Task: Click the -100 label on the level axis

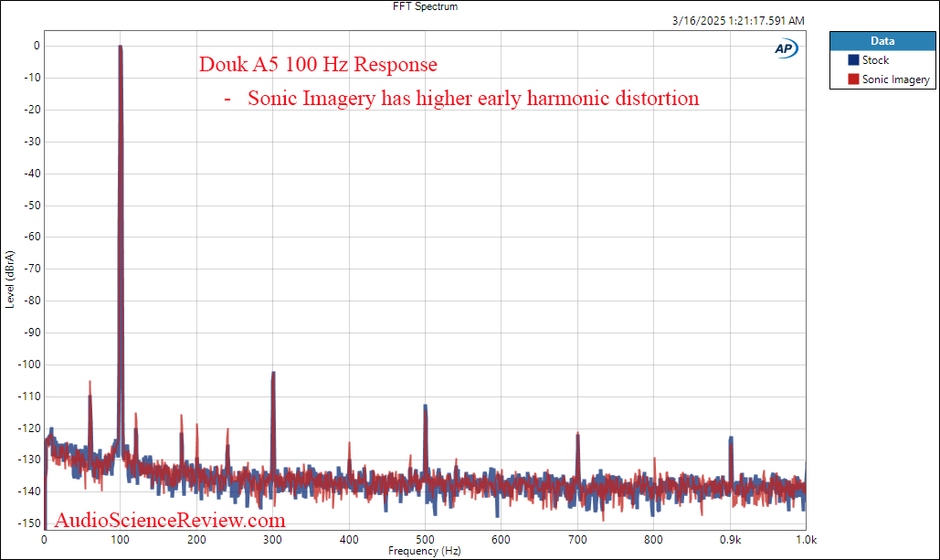Action: pos(29,364)
